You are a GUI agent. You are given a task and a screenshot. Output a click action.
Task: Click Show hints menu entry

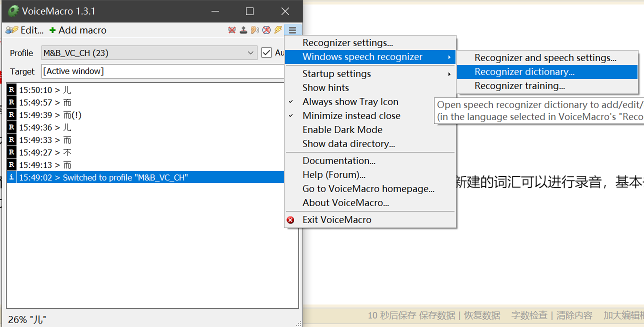coord(370,87)
